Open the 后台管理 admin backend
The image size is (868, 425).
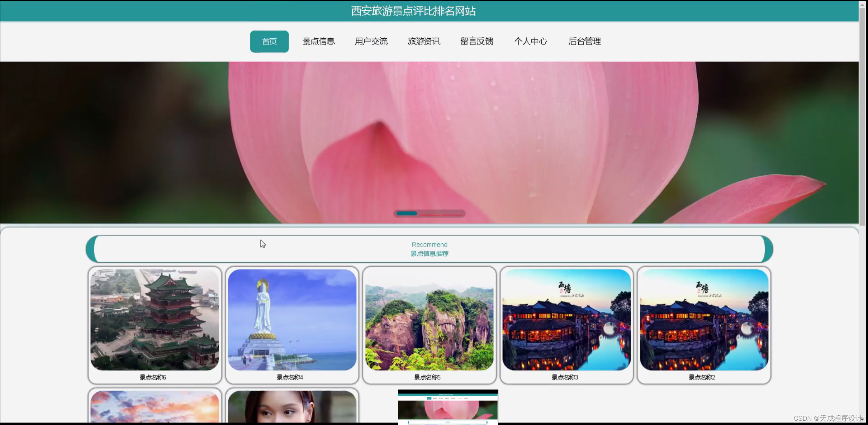click(x=584, y=41)
